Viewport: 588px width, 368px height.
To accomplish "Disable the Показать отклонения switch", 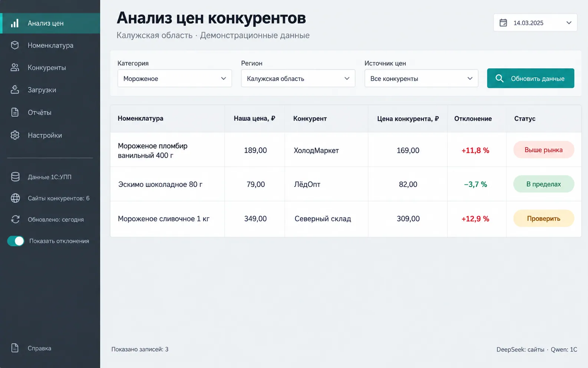I will [x=16, y=241].
